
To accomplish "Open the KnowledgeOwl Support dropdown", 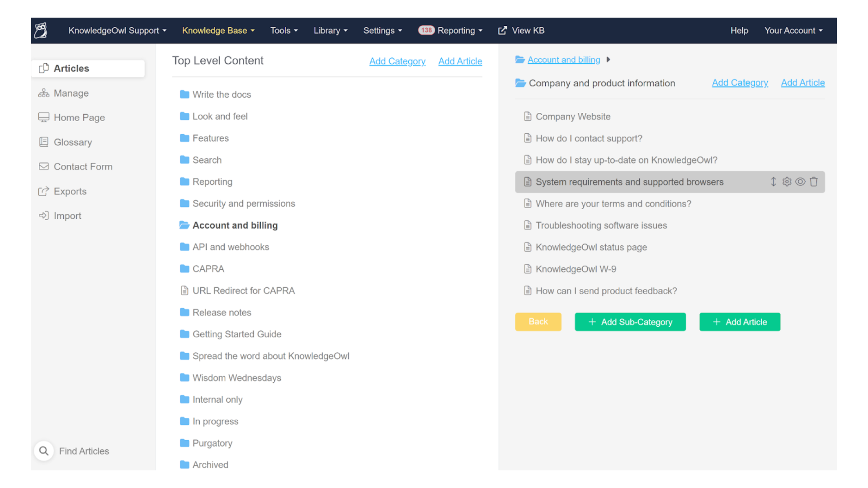I will pos(118,30).
